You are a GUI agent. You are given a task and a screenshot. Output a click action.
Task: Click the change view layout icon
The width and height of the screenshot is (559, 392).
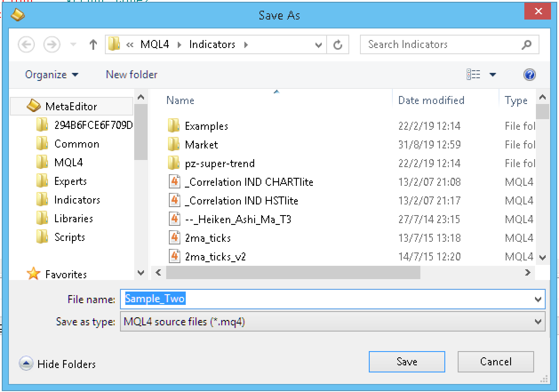tap(473, 75)
